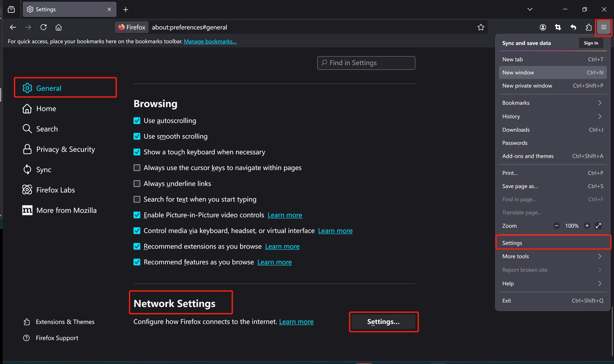Screen dimensions: 614x364
Task: Open the Manage bookmarks link
Action: (x=210, y=42)
